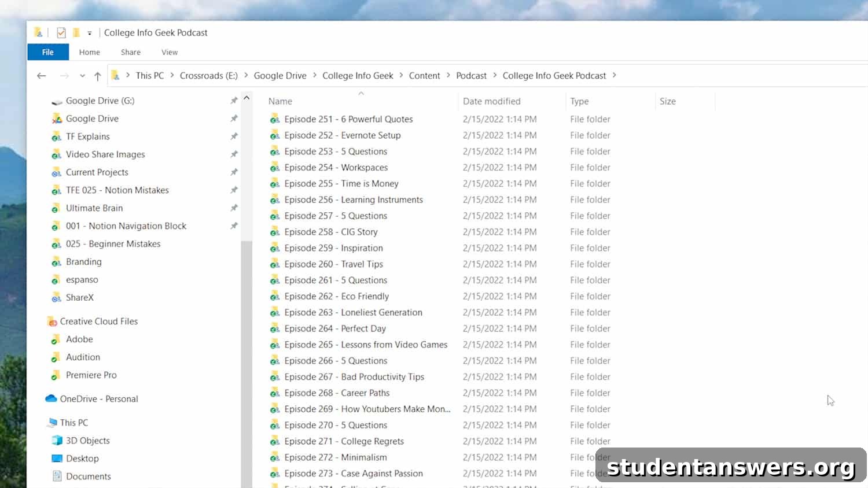Screen dimensions: 868x488
Task: Click the OneDrive - Personal cloud icon
Action: [51, 399]
